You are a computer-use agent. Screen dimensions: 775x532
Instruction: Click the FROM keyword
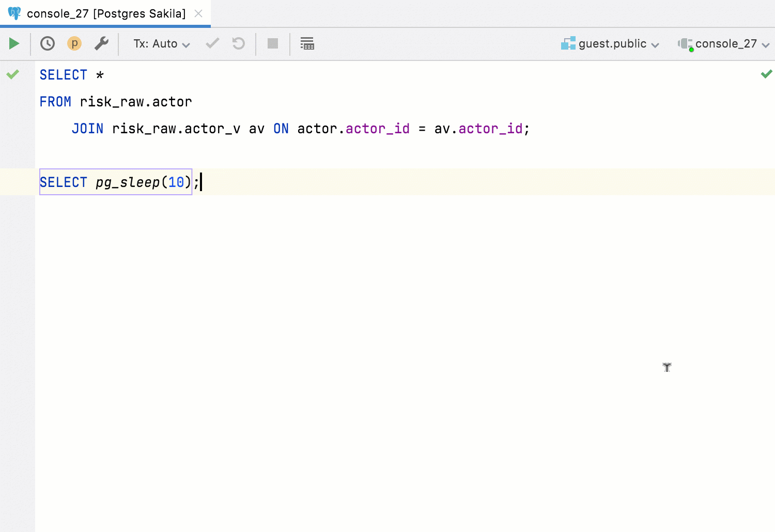(x=55, y=102)
